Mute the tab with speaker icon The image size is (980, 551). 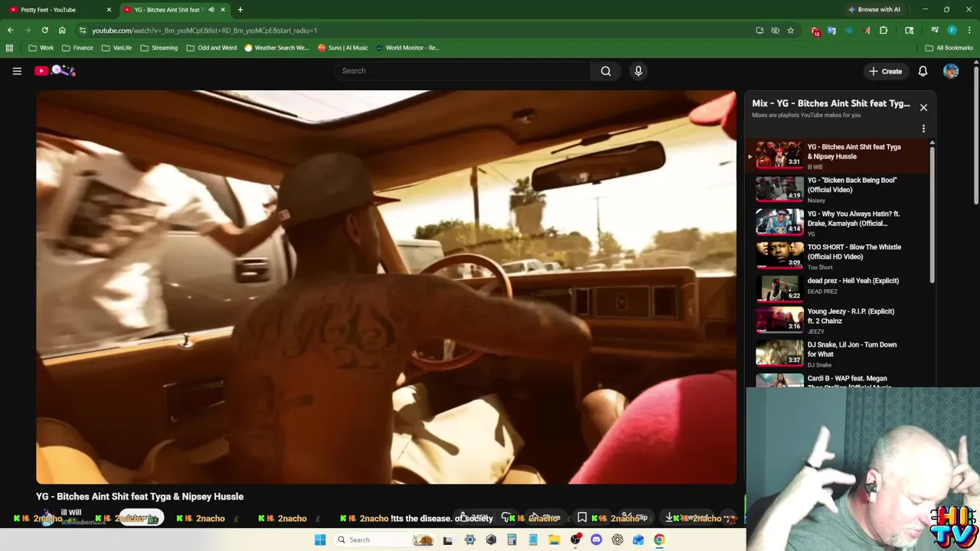211,10
